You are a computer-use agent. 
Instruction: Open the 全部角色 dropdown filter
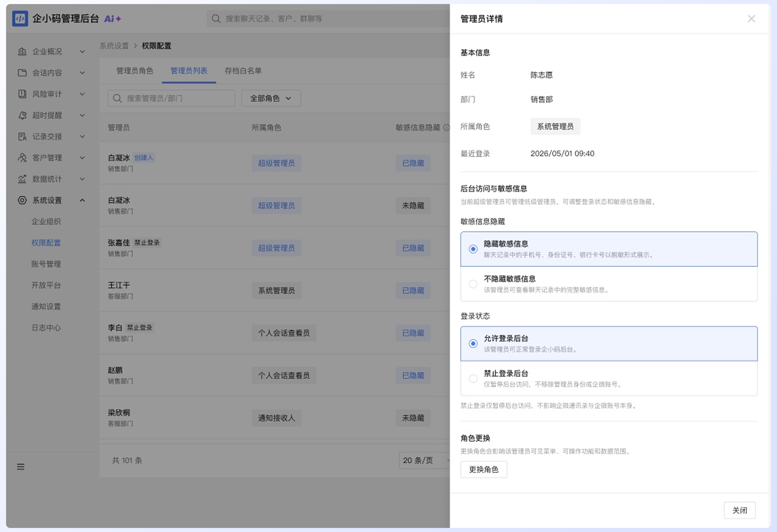[271, 98]
